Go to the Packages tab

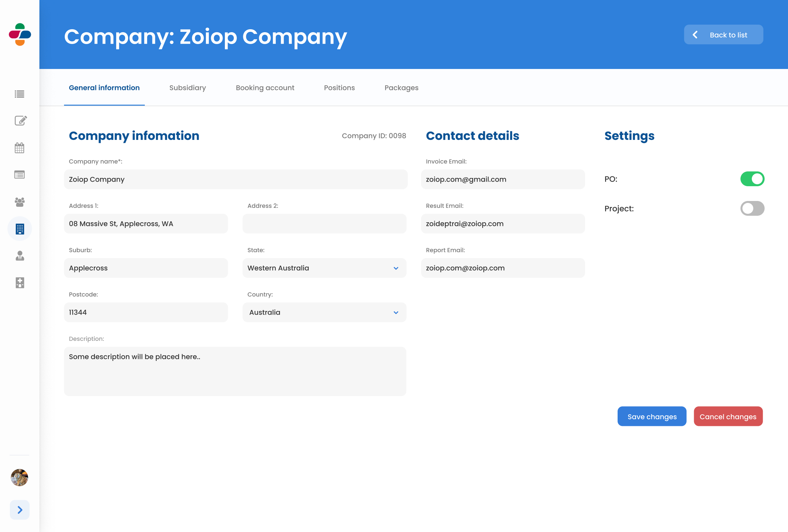point(401,88)
